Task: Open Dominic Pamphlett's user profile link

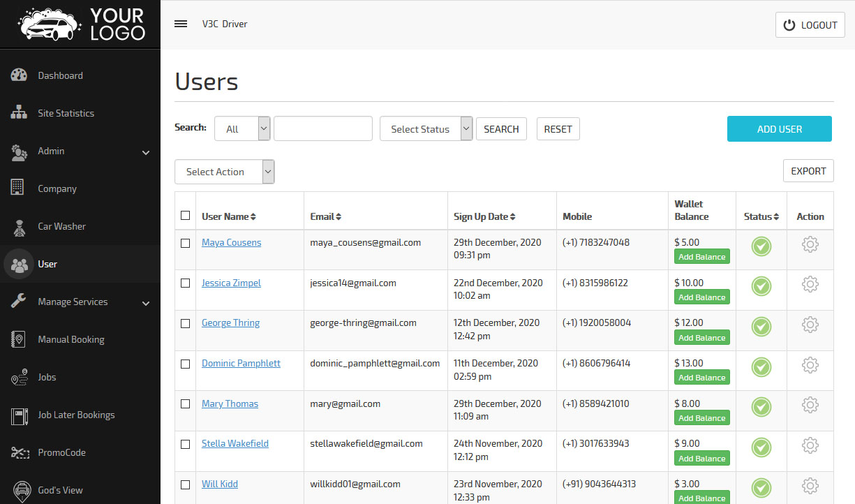Action: click(x=241, y=363)
